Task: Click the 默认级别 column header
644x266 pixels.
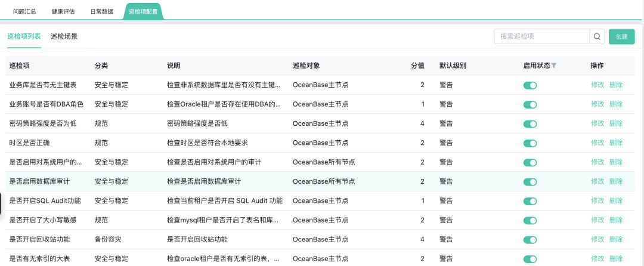Action: (x=453, y=66)
